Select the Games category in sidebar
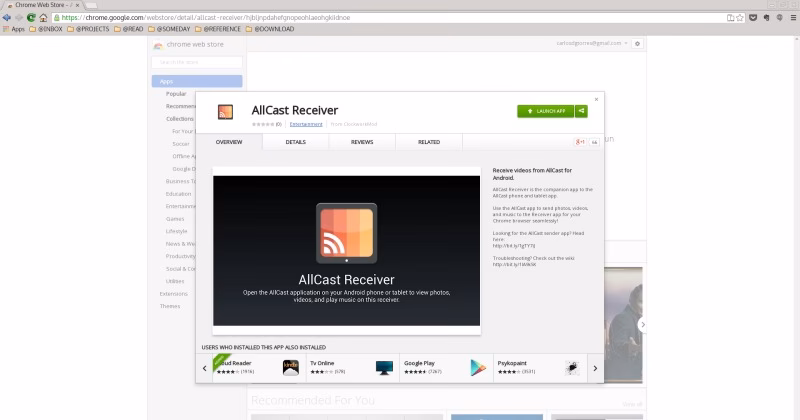Viewport: 800px width, 420px height. click(x=175, y=219)
